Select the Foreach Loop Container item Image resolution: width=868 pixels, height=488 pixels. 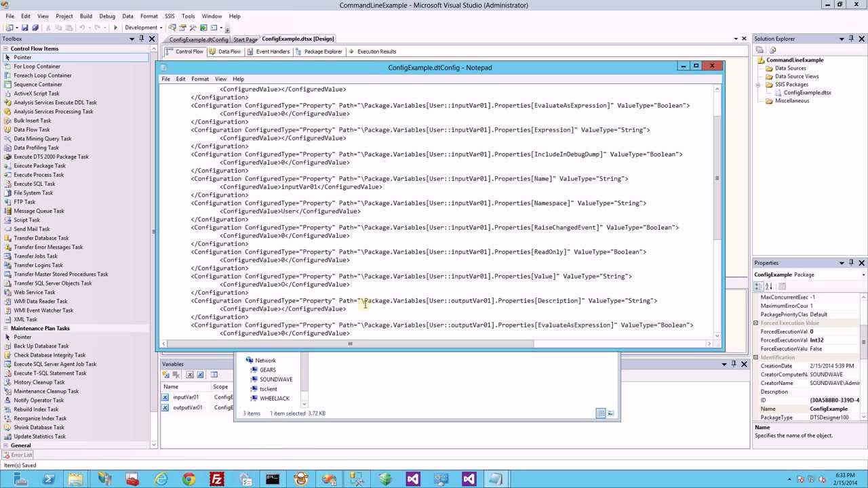click(75, 75)
